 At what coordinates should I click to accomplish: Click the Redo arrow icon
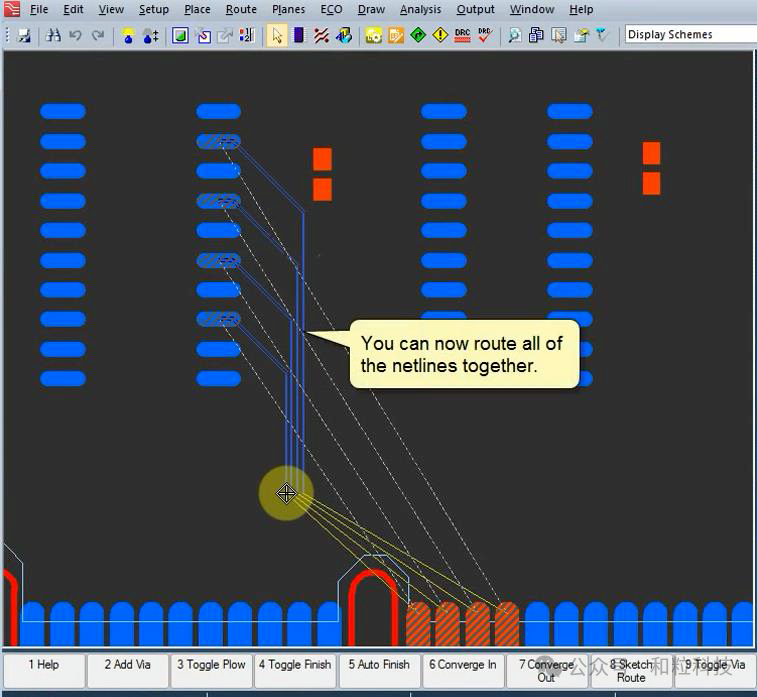tap(98, 35)
